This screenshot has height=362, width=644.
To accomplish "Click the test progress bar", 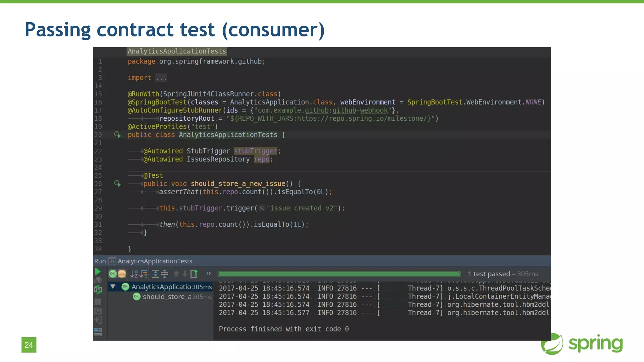I will tap(339, 274).
